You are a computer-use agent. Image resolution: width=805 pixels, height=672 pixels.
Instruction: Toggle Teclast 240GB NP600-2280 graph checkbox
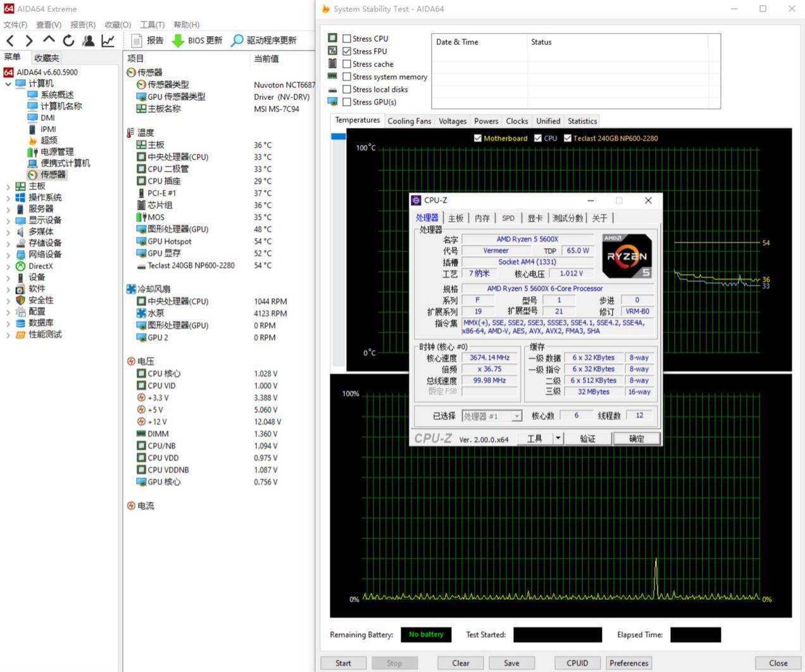[568, 138]
